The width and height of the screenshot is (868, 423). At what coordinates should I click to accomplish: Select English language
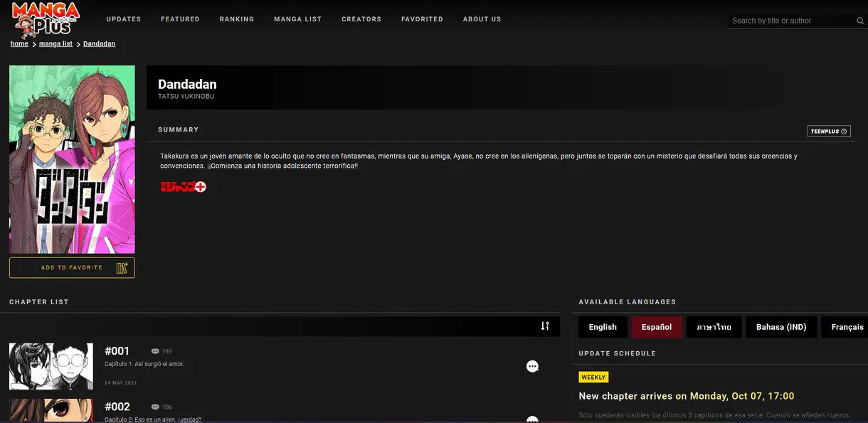[603, 327]
